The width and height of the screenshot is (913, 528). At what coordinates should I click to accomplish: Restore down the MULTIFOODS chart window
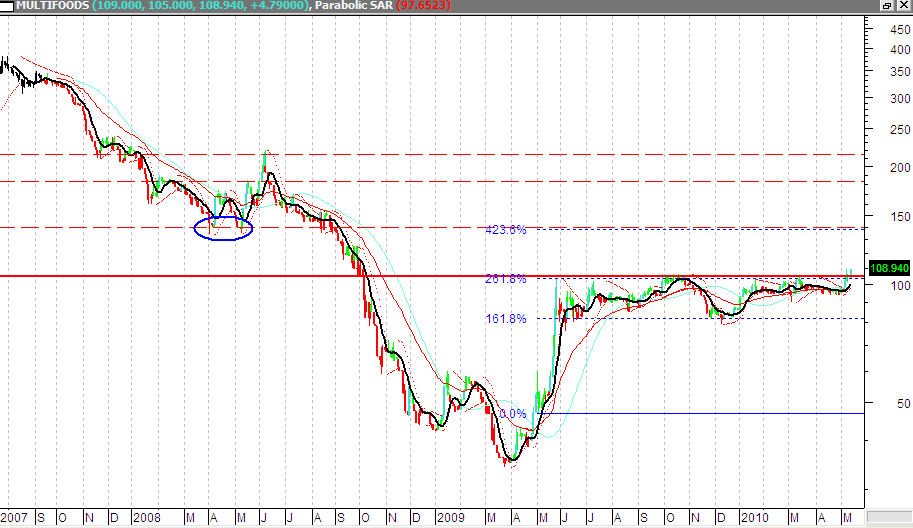pos(887,6)
